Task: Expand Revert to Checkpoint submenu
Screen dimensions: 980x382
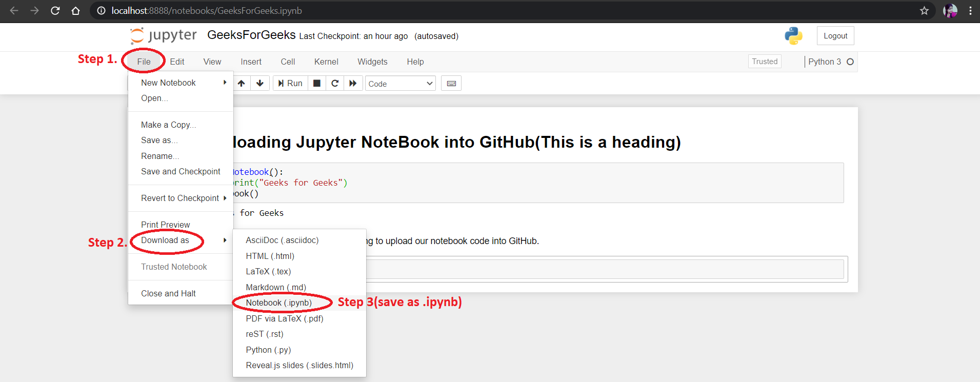Action: (x=181, y=198)
